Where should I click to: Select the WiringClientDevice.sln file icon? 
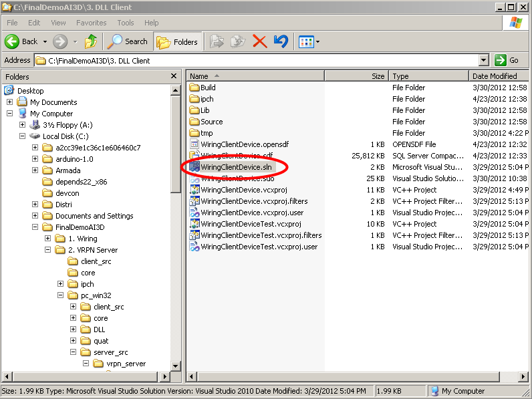(x=194, y=167)
